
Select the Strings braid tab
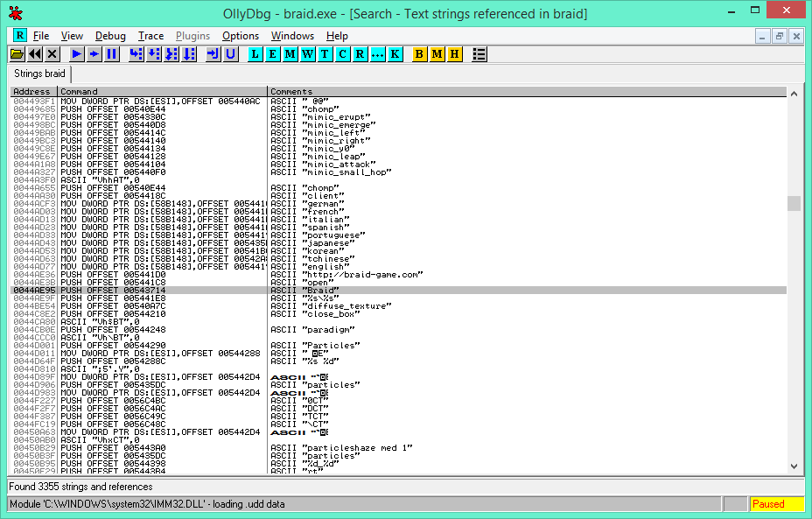coord(39,74)
